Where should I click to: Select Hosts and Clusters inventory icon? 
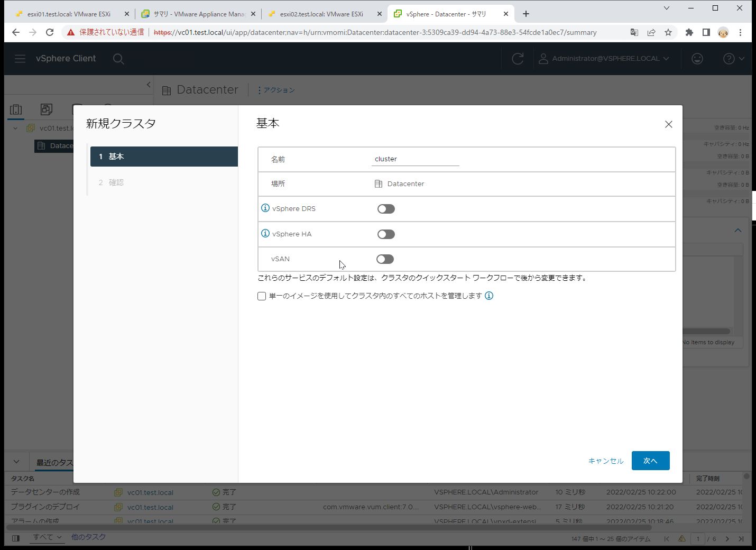click(16, 109)
